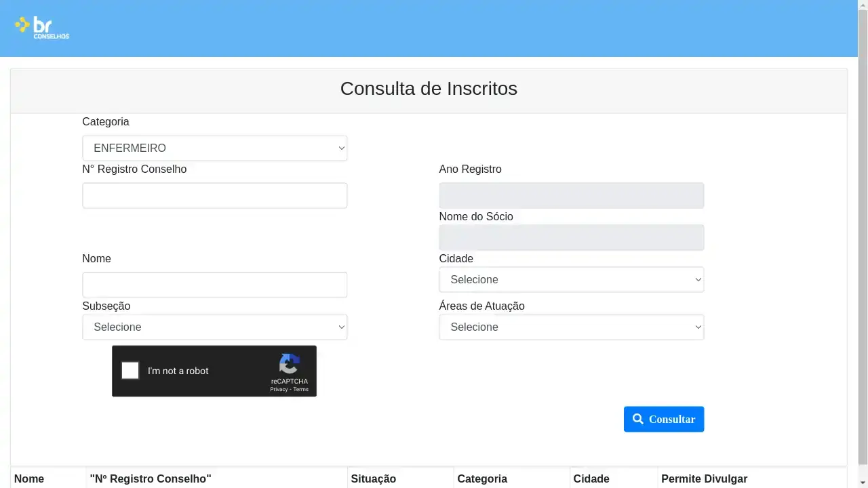Check the "I'm not a robot" box

130,371
